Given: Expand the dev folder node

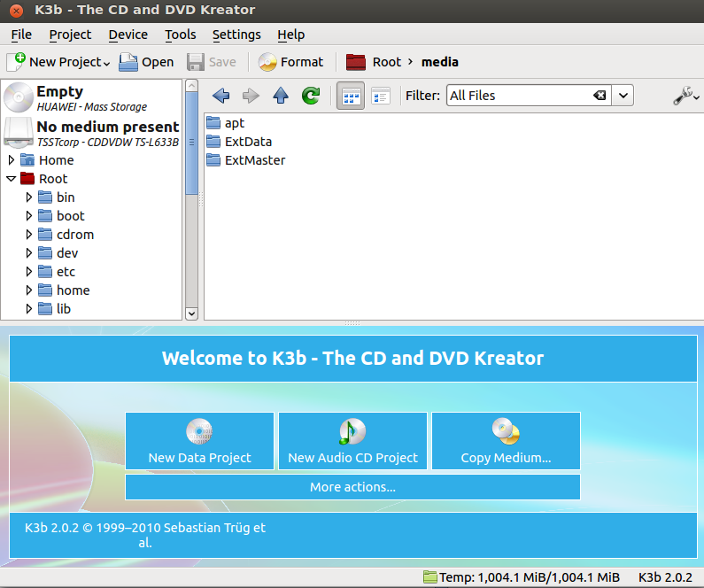Looking at the screenshot, I should pos(29,253).
